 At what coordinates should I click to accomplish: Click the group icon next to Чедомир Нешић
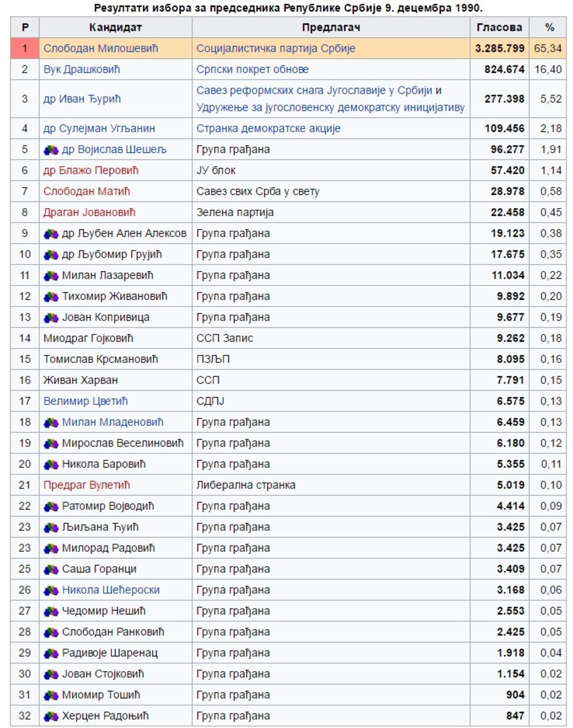coord(51,611)
